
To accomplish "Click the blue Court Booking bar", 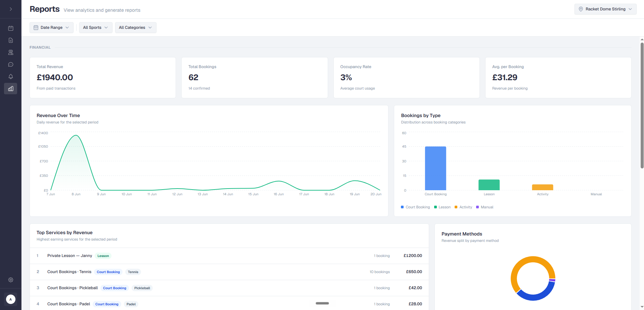I will 435,168.
